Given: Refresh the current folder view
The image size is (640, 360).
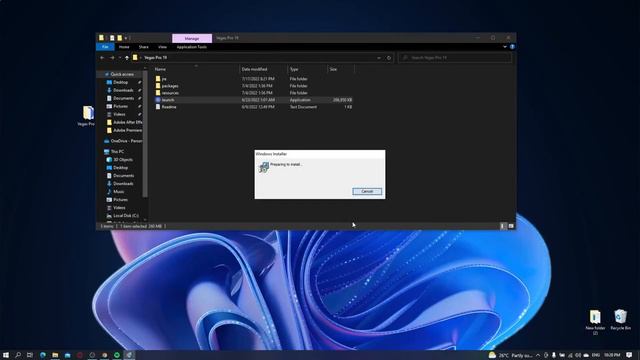Looking at the screenshot, I should (x=389, y=58).
